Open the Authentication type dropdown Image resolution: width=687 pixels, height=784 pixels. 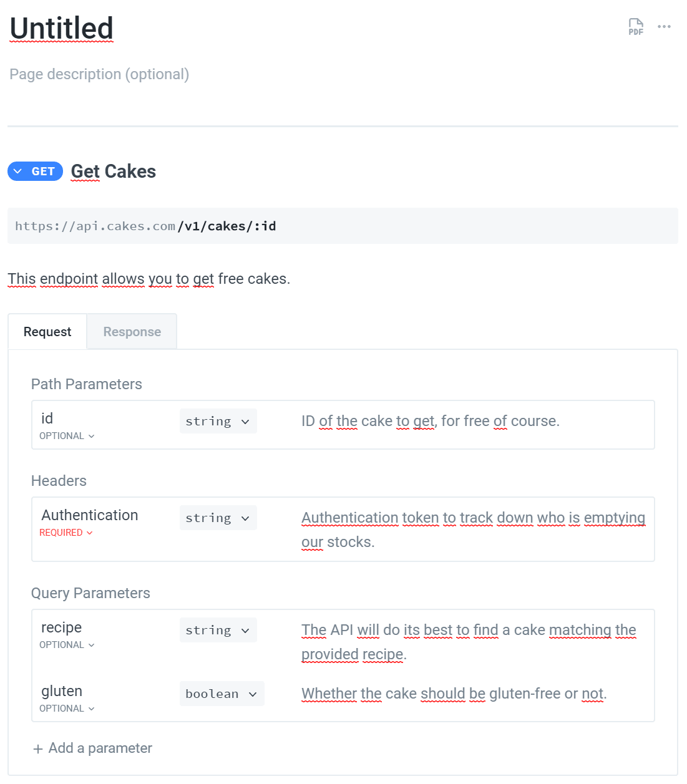click(x=218, y=518)
